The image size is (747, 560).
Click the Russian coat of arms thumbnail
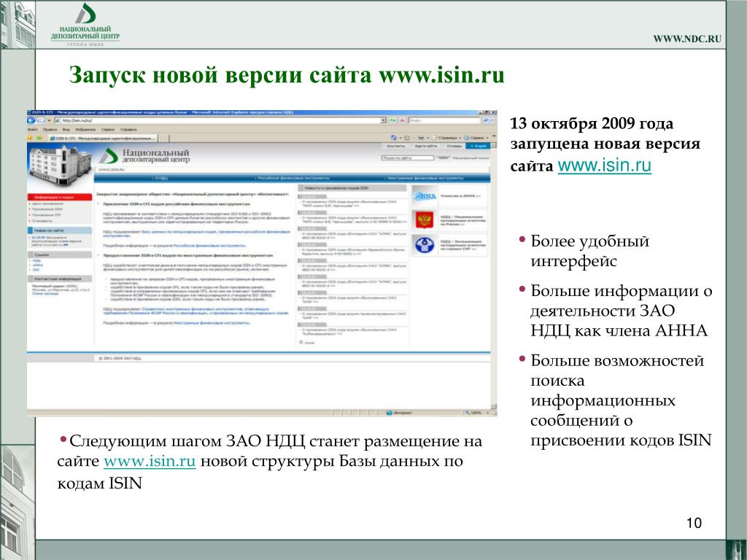pyautogui.click(x=424, y=220)
